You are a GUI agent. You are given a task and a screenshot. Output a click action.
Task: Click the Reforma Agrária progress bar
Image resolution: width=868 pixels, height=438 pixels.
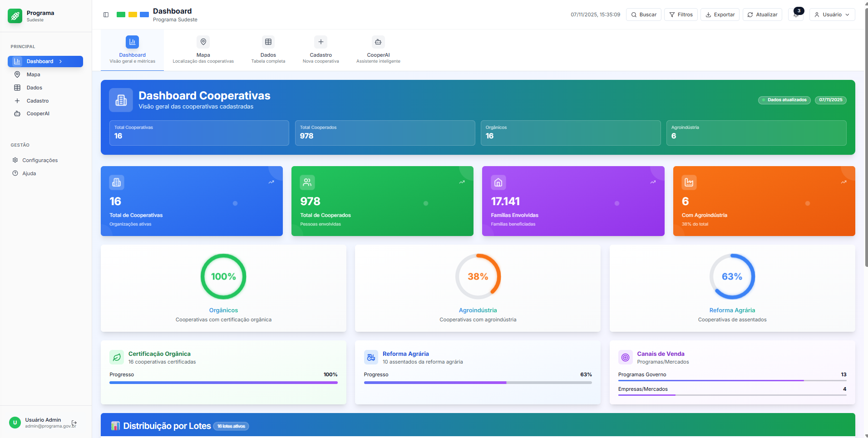(478, 383)
